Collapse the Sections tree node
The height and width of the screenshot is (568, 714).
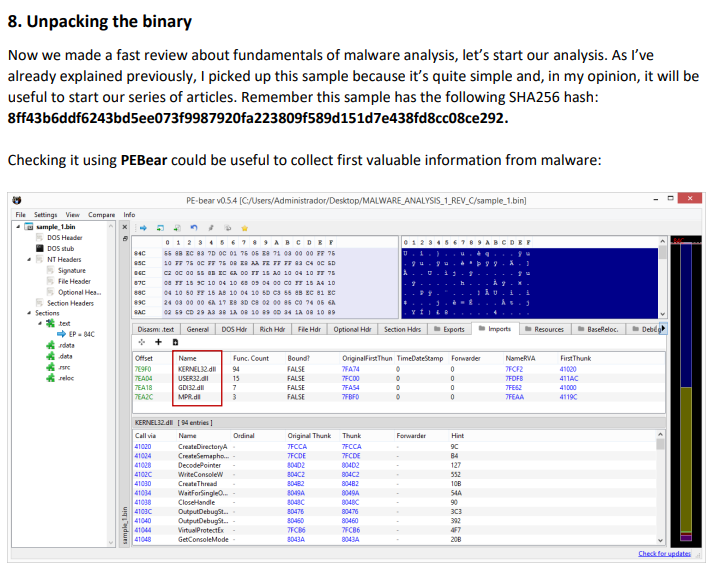29,313
